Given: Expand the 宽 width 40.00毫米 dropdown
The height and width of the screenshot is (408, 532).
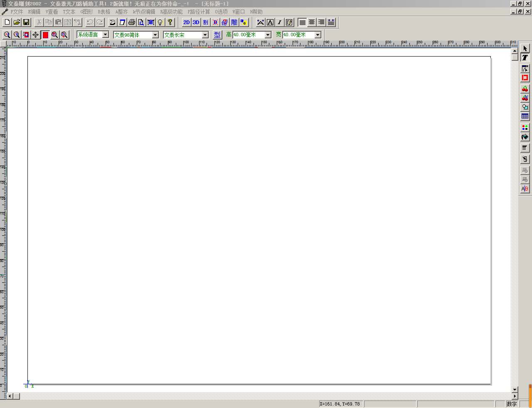Looking at the screenshot, I should (x=318, y=35).
